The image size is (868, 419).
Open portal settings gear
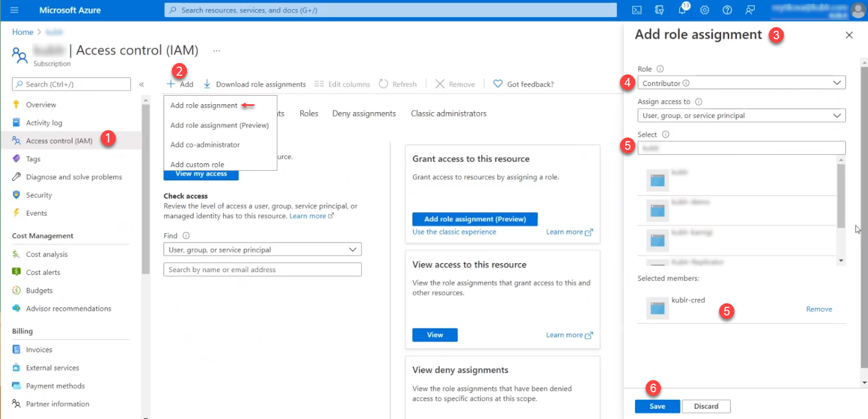coord(705,10)
